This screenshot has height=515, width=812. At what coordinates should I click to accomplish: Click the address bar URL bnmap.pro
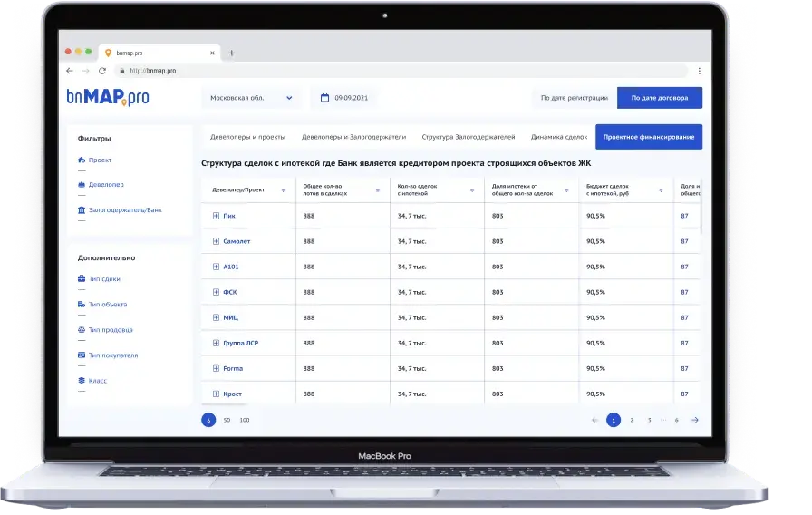(153, 71)
